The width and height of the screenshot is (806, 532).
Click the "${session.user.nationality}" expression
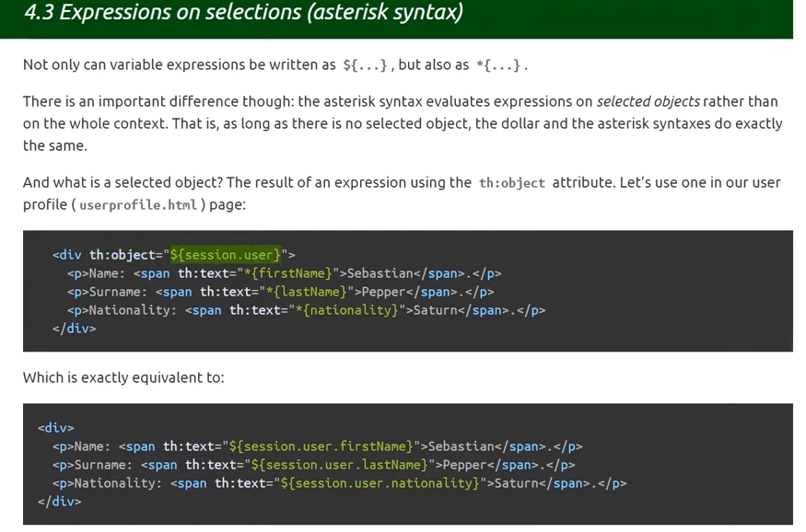[x=380, y=483]
